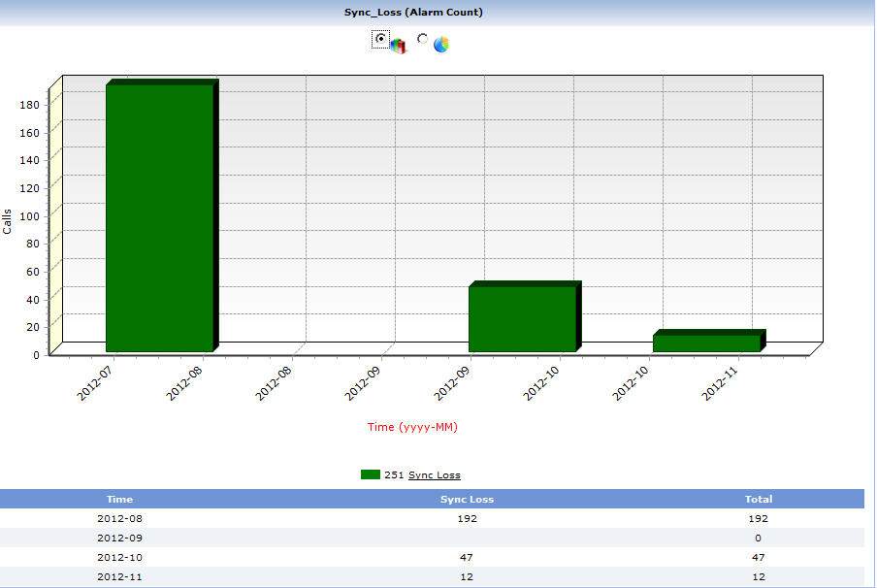The image size is (877, 588).
Task: Click the 12 value in Sync Loss column
Action: tap(467, 576)
